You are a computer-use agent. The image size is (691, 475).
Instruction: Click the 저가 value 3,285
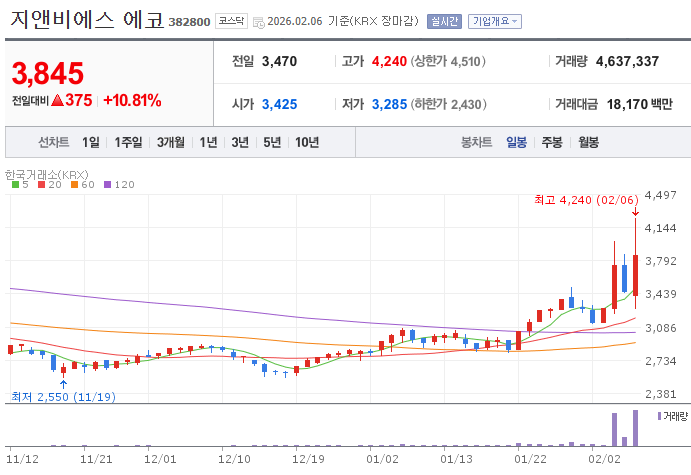coord(389,104)
